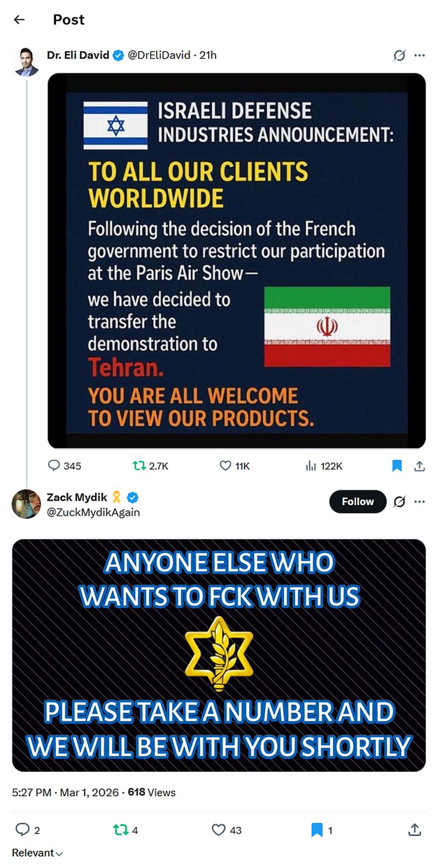Follow Zack Mydik
Image resolution: width=438 pixels, height=868 pixels.
pos(357,502)
